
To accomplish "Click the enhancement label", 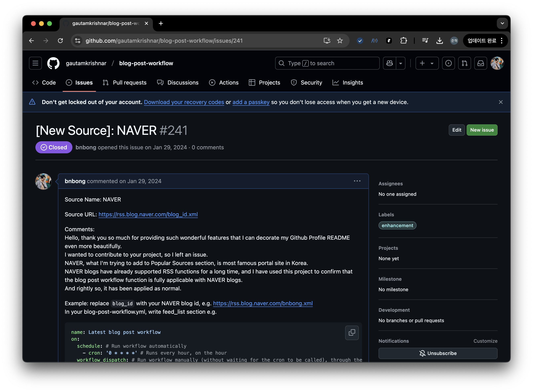I will coord(397,225).
